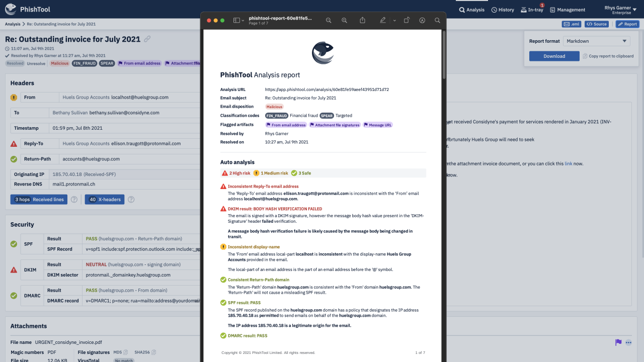Click the green check icon beside SPF
The image size is (644, 362).
coord(14,244)
